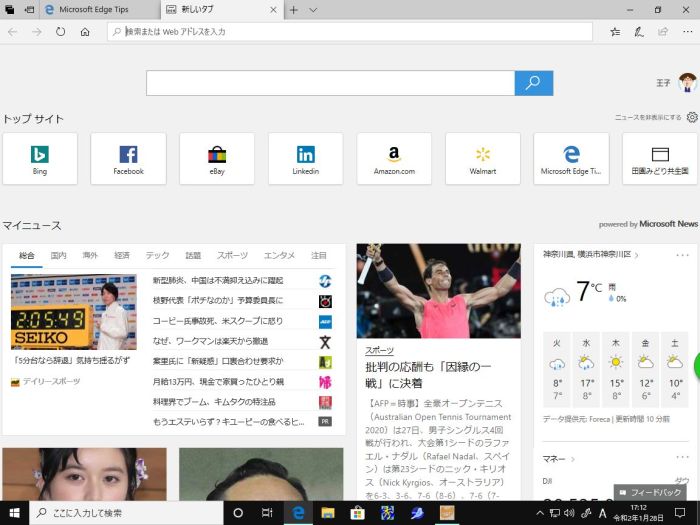Image resolution: width=700 pixels, height=525 pixels.
Task: Expand the tab preview chevron
Action: tap(313, 9)
